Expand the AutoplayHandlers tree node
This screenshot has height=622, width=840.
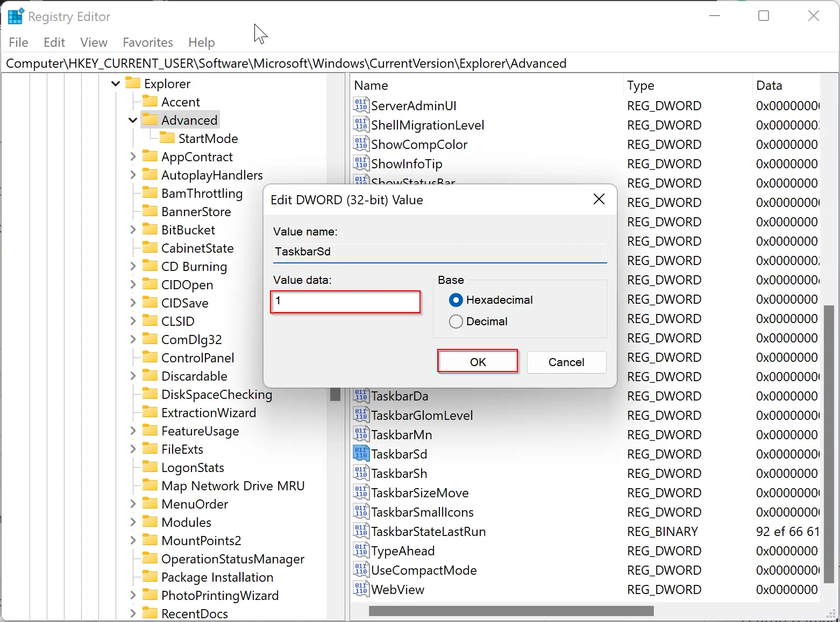click(x=133, y=175)
